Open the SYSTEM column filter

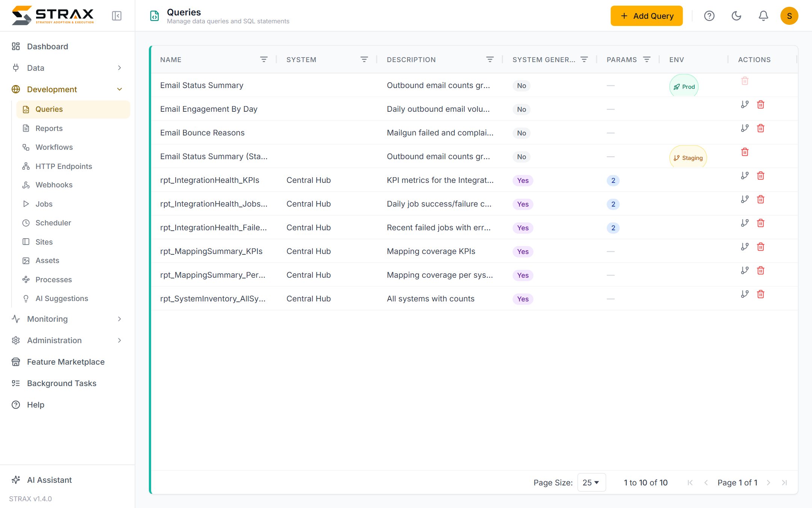point(364,59)
